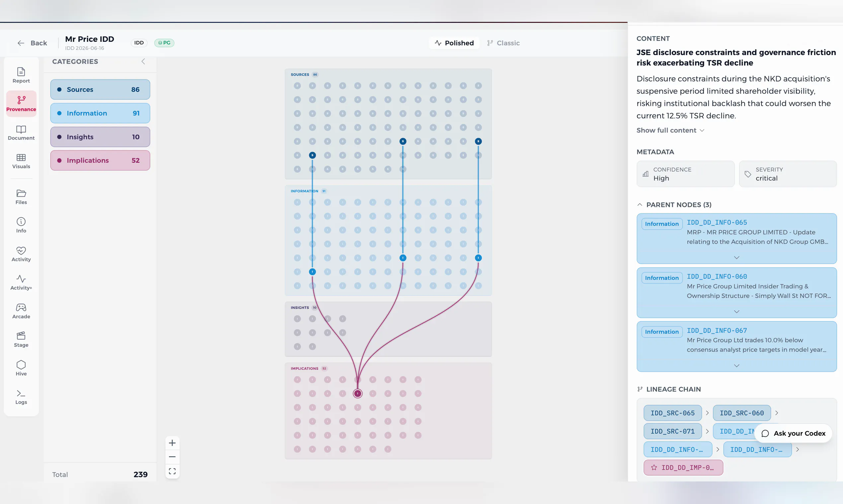Toggle the Insights category filter
This screenshot has height=504, width=843.
click(100, 137)
